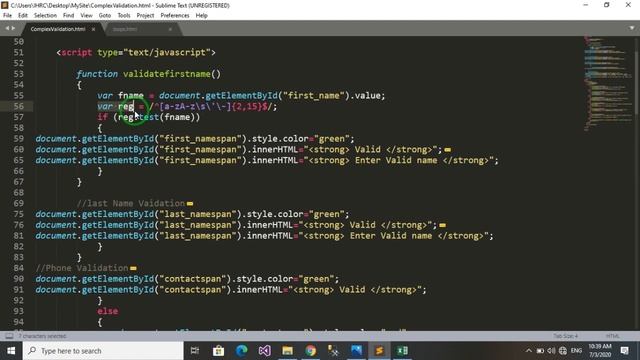The height and width of the screenshot is (360, 640).
Task: Click the Sublime Text title bar icon
Action: coord(4,5)
